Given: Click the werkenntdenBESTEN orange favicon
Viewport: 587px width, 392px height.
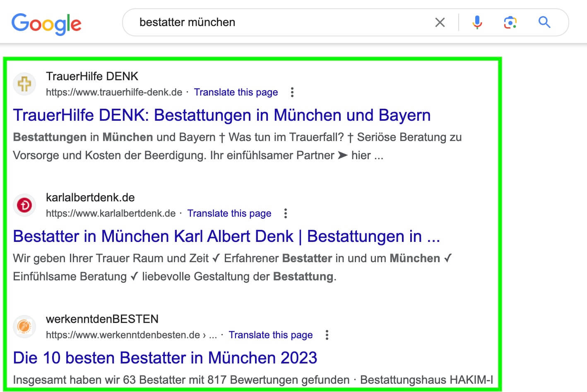Looking at the screenshot, I should [24, 327].
